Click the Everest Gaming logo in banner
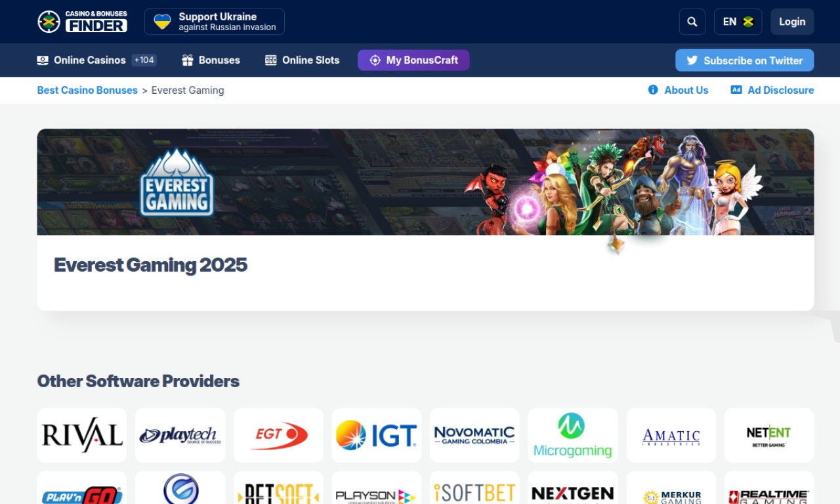This screenshot has width=840, height=504. coord(177,182)
